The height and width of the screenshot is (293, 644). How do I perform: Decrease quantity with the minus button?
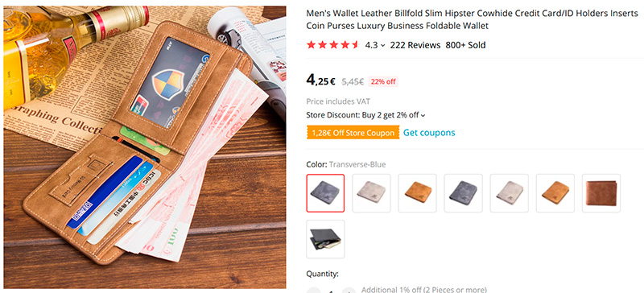pyautogui.click(x=313, y=291)
